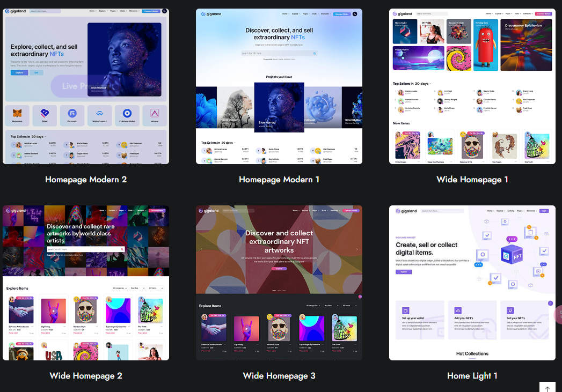Click the hero search field in Wide Homepage 2
The height and width of the screenshot is (392, 562).
[x=86, y=249]
